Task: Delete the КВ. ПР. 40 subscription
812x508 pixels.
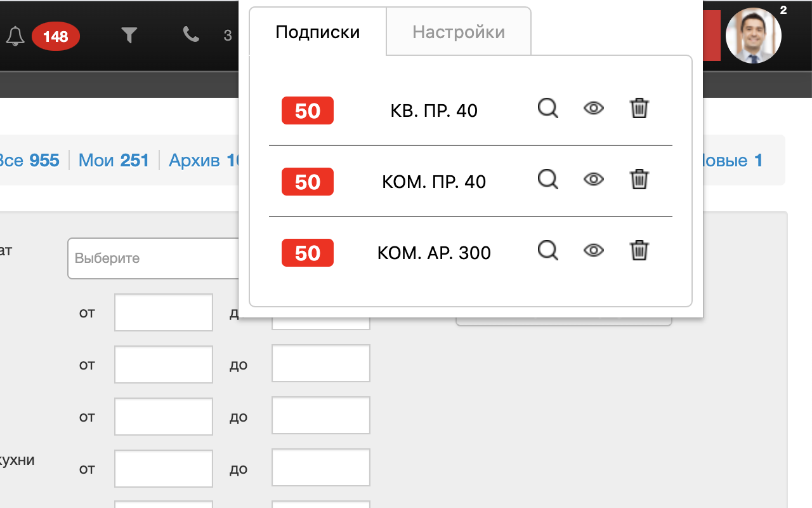Action: pyautogui.click(x=639, y=109)
